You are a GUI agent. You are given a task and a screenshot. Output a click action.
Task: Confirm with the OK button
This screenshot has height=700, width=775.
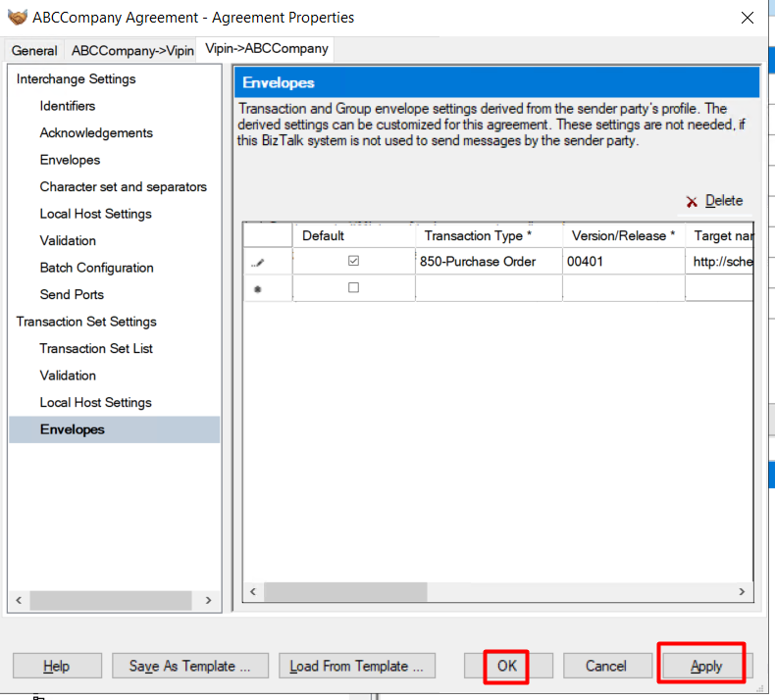click(507, 666)
